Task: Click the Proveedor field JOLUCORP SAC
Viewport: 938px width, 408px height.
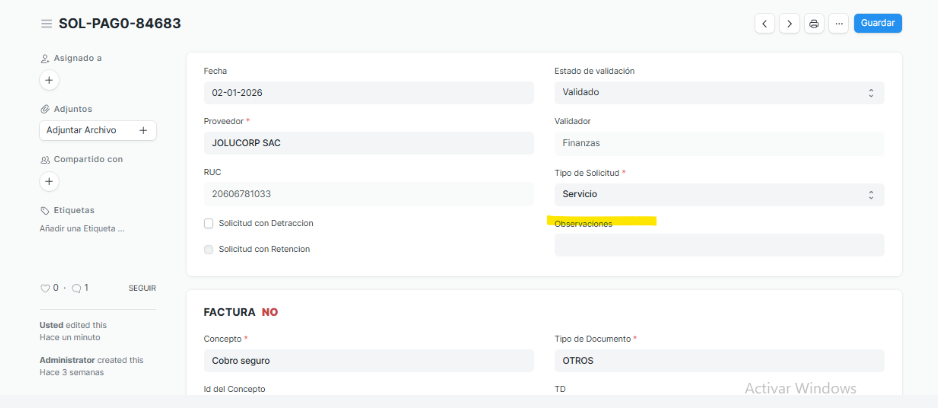Action: pyautogui.click(x=367, y=143)
